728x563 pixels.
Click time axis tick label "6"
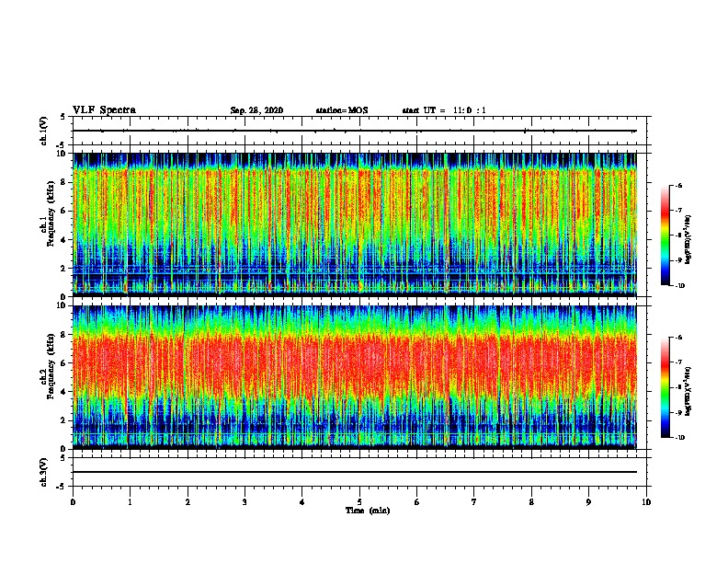click(x=417, y=502)
